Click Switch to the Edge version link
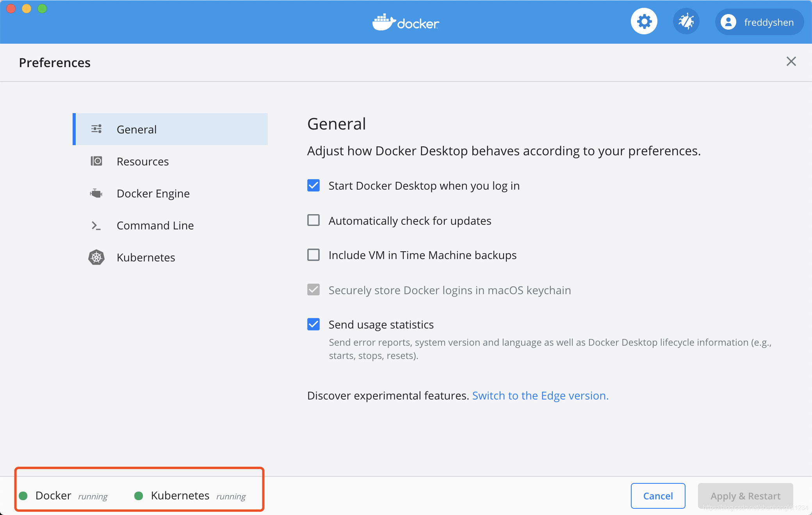 540,396
